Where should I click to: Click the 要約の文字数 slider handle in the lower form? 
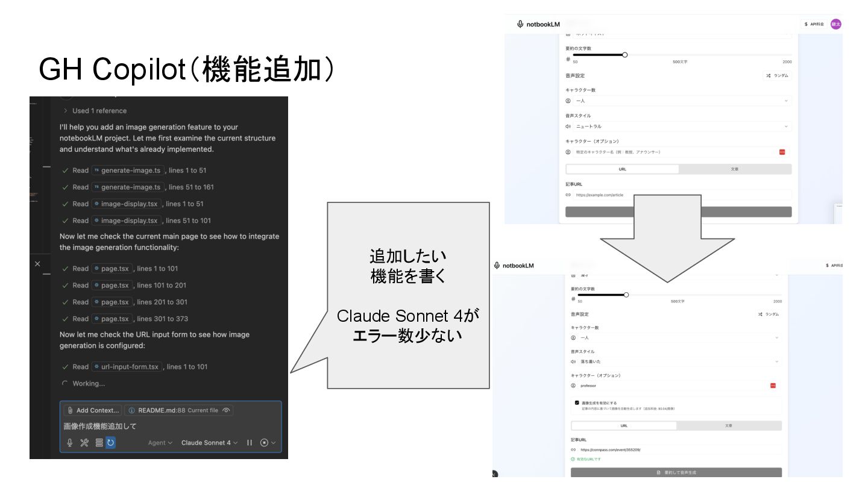click(626, 295)
